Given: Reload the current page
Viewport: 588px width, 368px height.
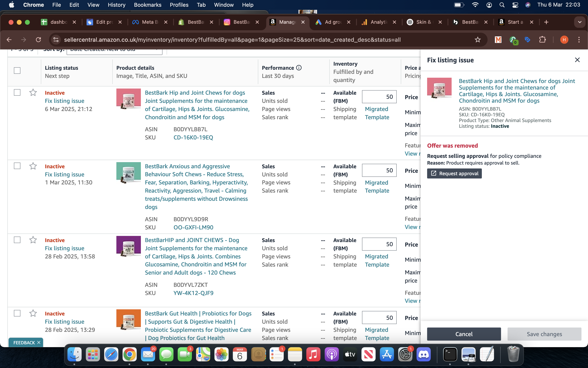Looking at the screenshot, I should pyautogui.click(x=38, y=40).
